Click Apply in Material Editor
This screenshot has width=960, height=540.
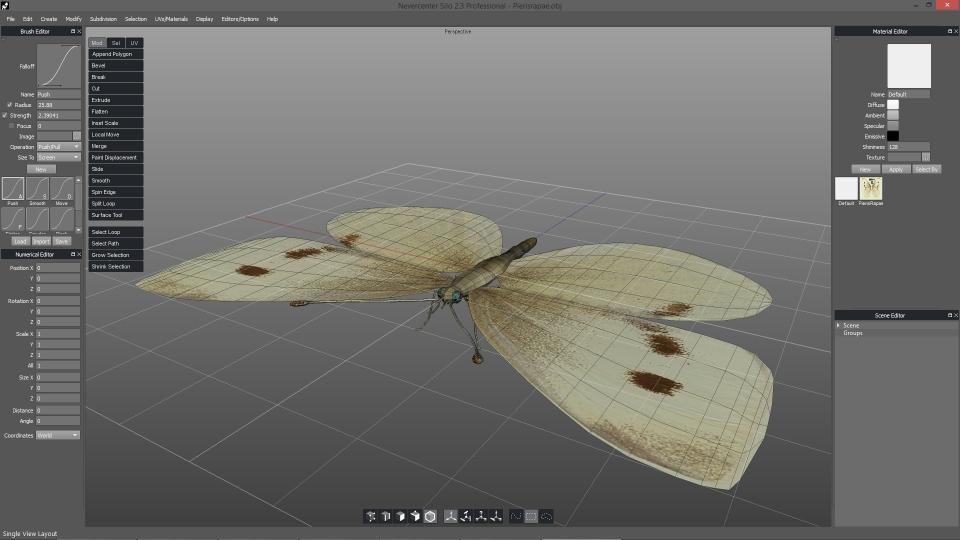pos(896,169)
